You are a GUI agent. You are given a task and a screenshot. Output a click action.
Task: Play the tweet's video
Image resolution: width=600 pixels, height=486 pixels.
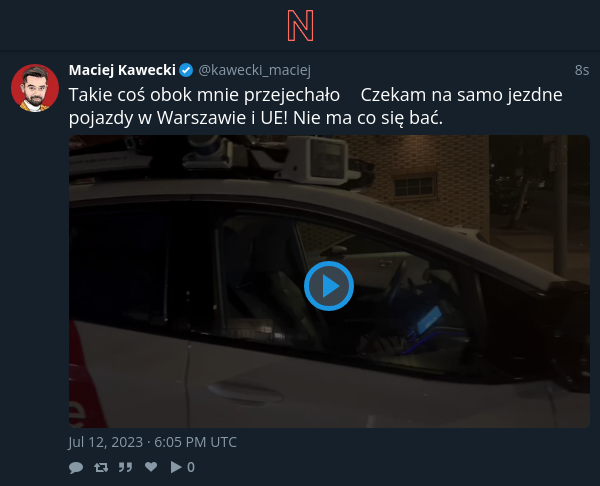329,286
